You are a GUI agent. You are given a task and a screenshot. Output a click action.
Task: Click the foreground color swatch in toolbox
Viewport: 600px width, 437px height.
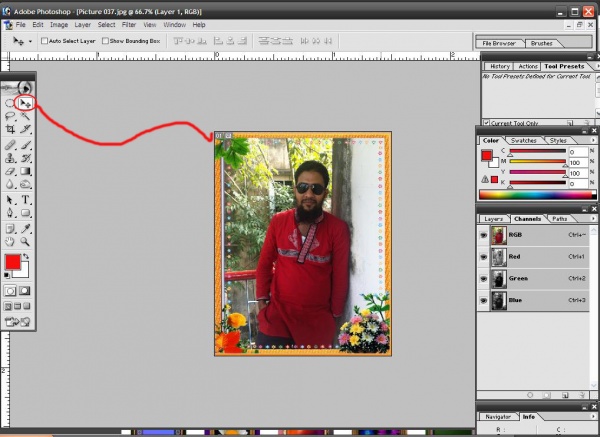coord(12,262)
